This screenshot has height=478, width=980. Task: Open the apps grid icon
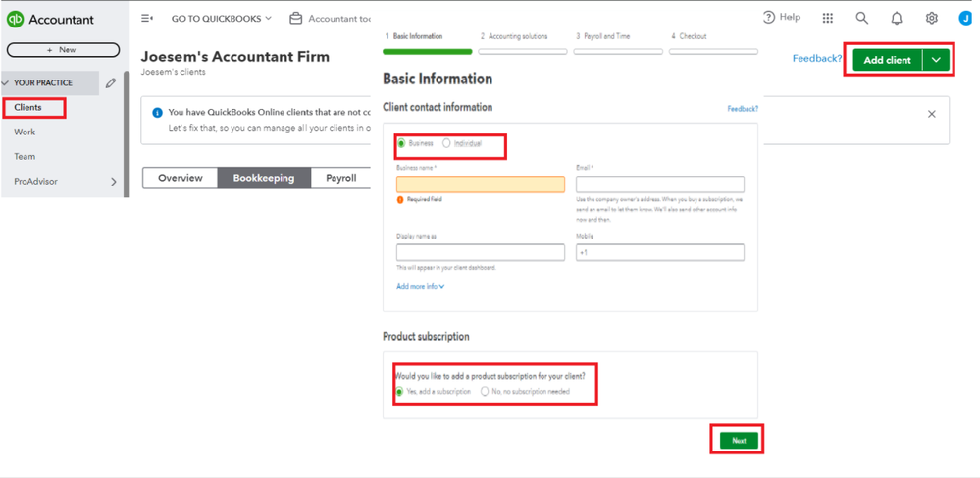pos(828,18)
